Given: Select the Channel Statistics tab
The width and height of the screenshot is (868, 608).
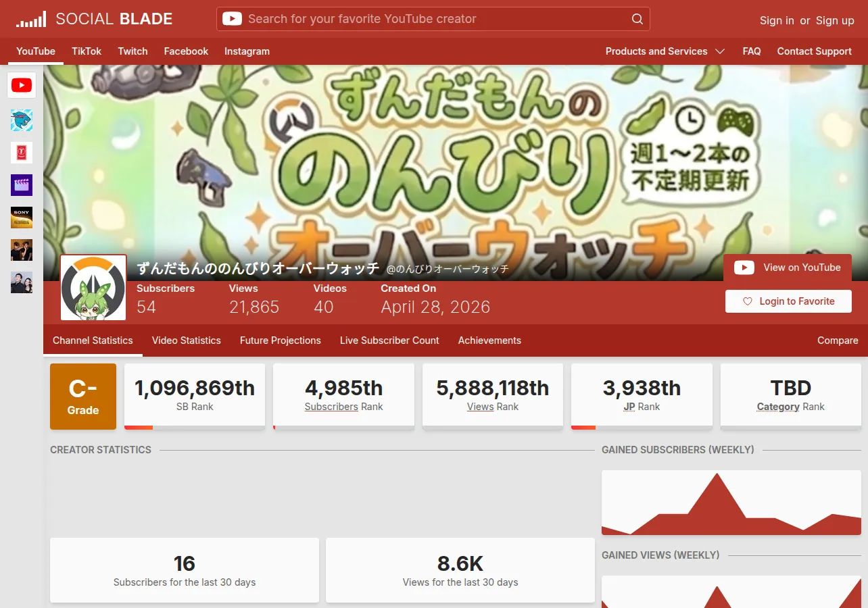Looking at the screenshot, I should click(x=93, y=340).
